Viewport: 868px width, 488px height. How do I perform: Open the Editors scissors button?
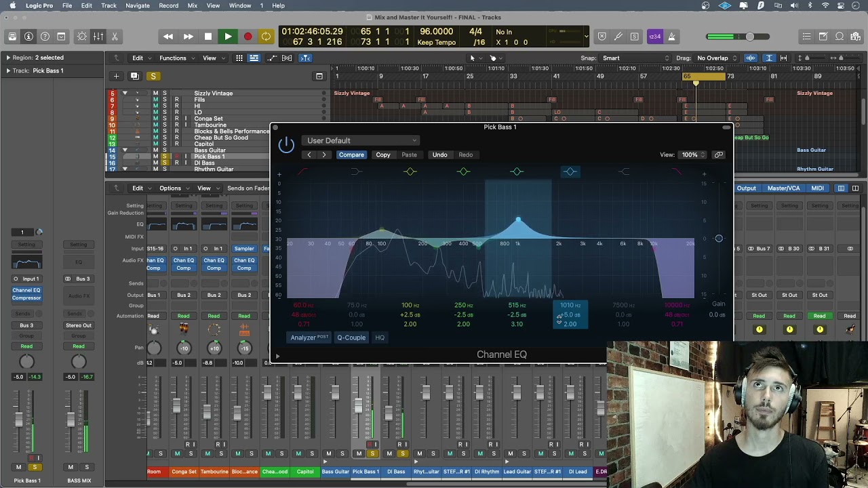pyautogui.click(x=115, y=37)
